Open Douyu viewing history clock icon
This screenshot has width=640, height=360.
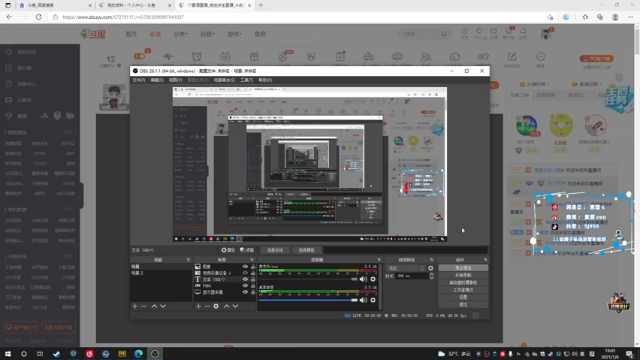pos(464,31)
